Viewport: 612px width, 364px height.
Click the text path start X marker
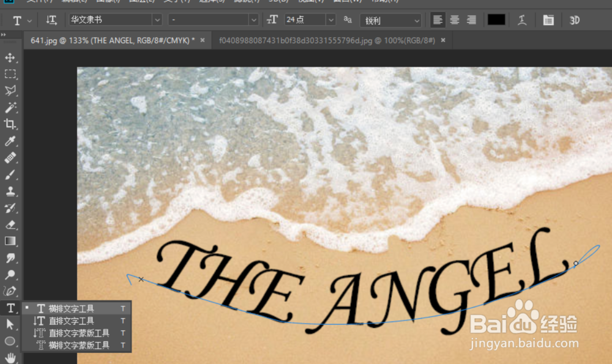(141, 280)
